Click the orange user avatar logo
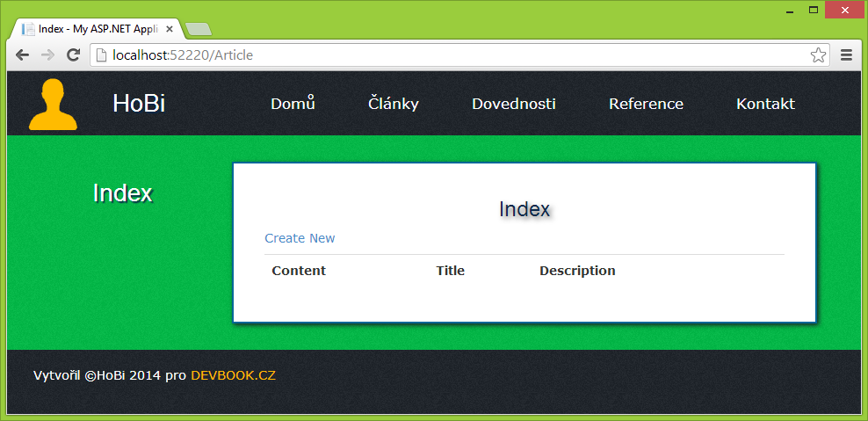This screenshot has height=421, width=868. 53,105
